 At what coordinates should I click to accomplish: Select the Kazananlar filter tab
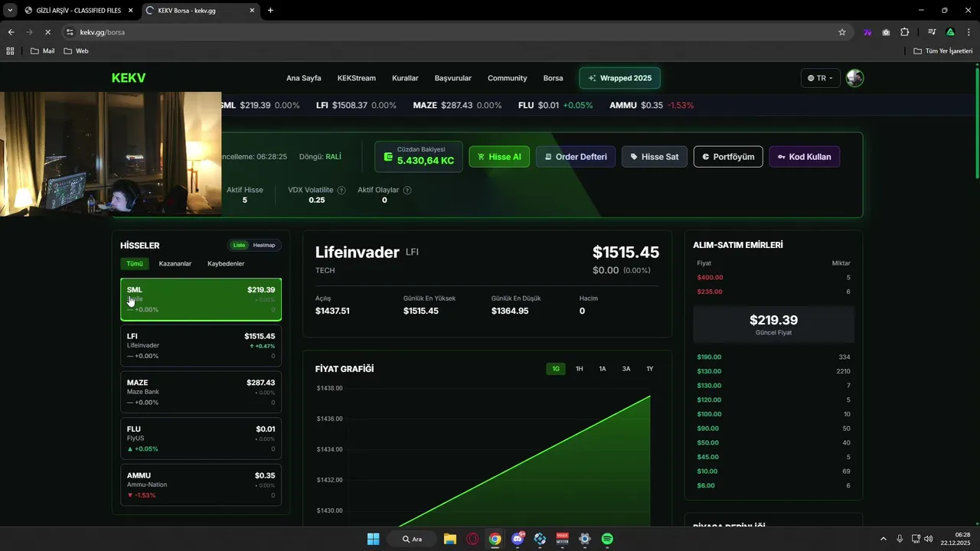click(x=175, y=264)
